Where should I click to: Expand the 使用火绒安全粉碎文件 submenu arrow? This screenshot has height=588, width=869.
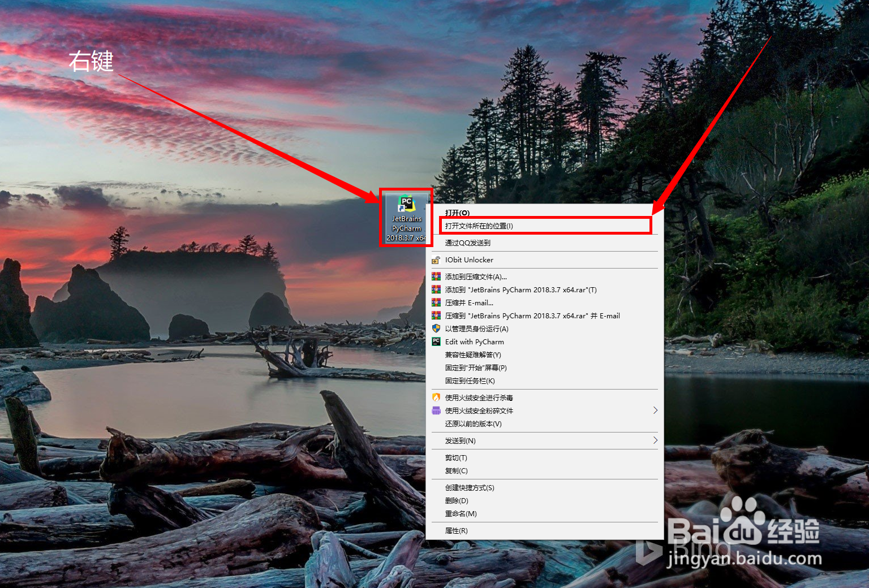tap(655, 410)
